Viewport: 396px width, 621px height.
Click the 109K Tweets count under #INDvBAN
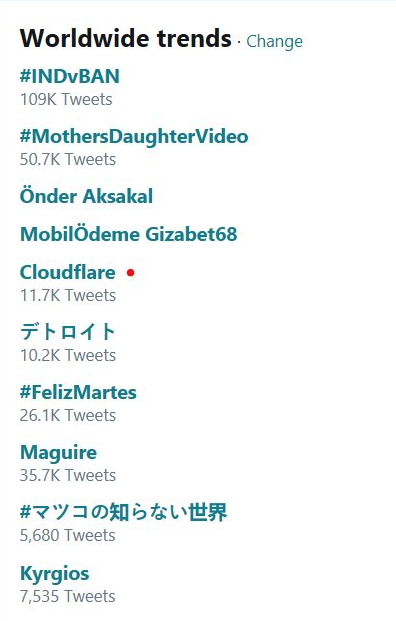coord(66,99)
